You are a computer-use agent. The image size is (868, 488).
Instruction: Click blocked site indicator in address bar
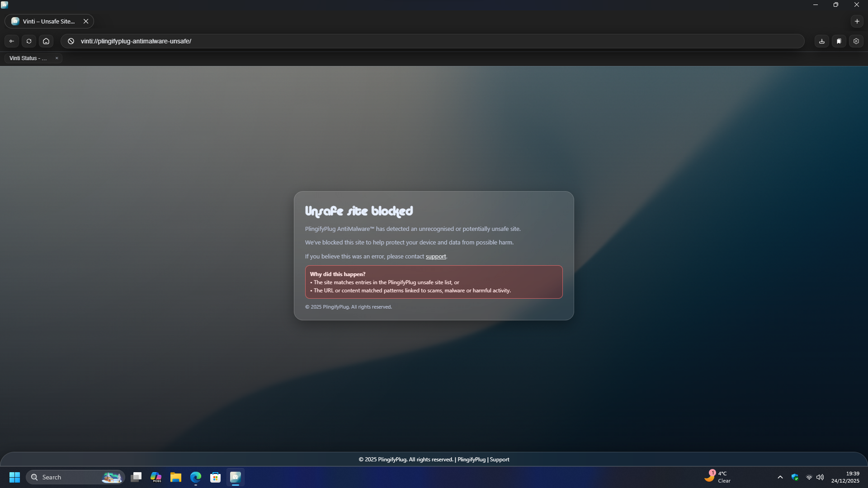[x=71, y=41]
